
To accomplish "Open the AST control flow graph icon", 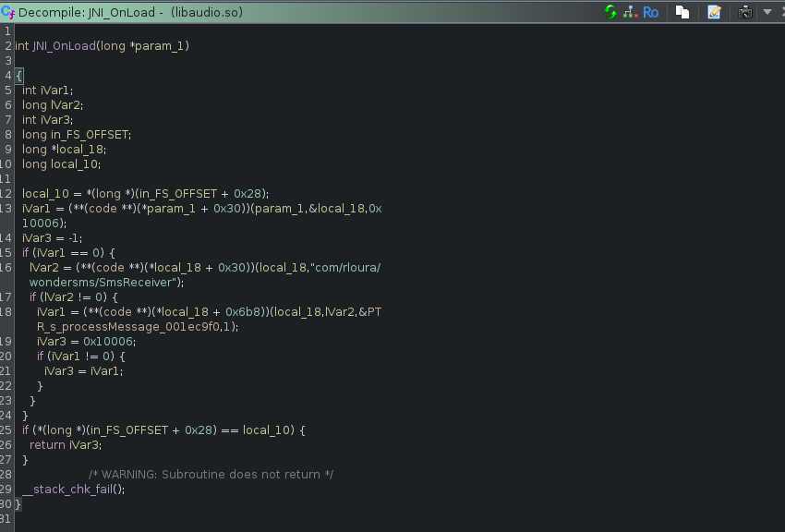I will [x=630, y=12].
